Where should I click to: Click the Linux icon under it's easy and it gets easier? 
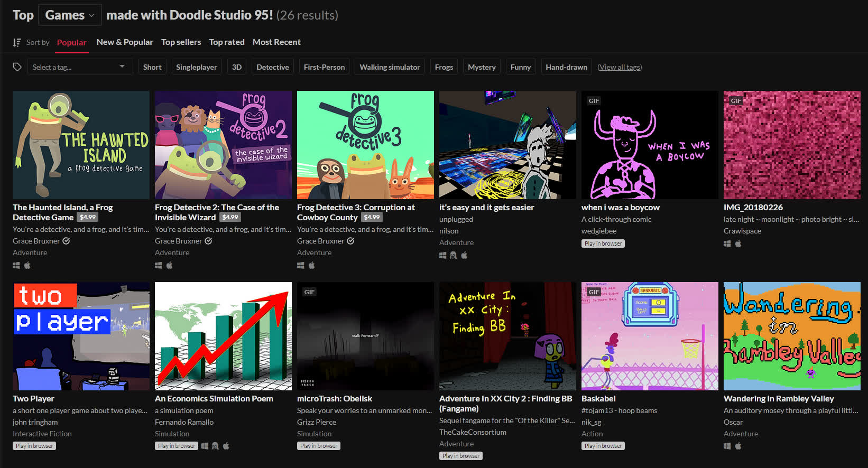pos(454,255)
